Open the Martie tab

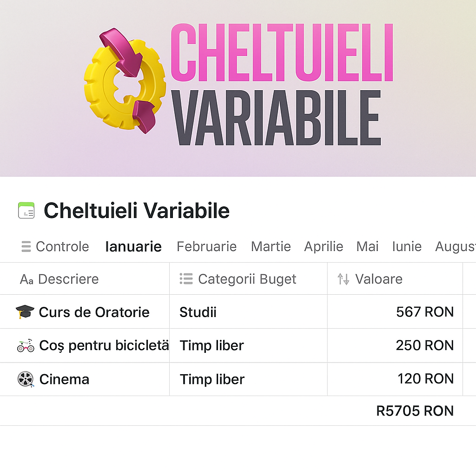click(271, 246)
